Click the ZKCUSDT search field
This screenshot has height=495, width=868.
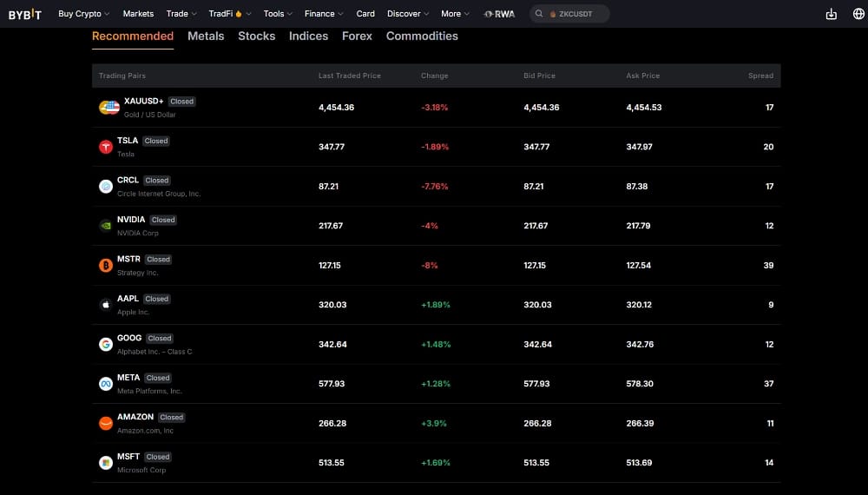pos(569,14)
